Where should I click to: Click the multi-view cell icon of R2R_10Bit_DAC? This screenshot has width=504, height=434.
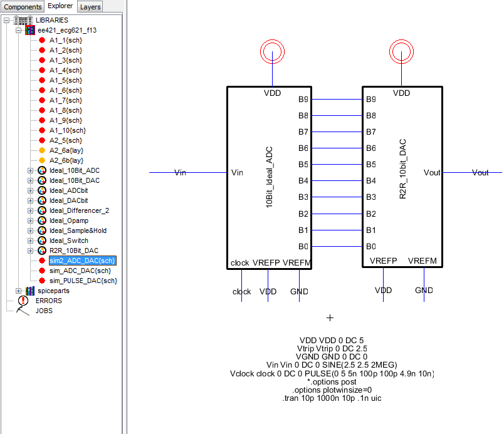pyautogui.click(x=42, y=251)
